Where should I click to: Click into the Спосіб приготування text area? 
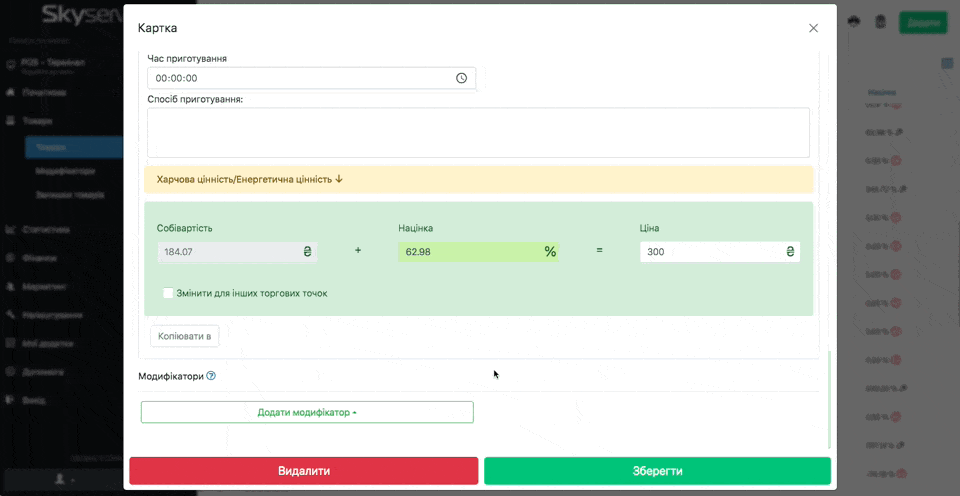pos(478,133)
